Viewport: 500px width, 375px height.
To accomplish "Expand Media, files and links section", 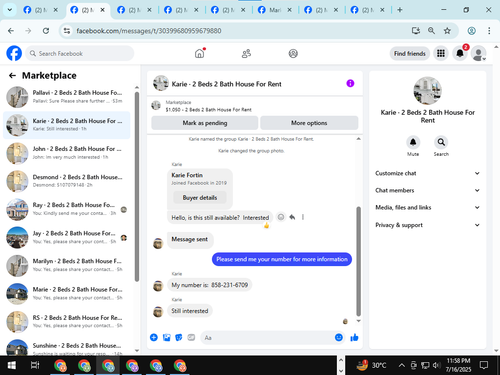I will [x=427, y=207].
